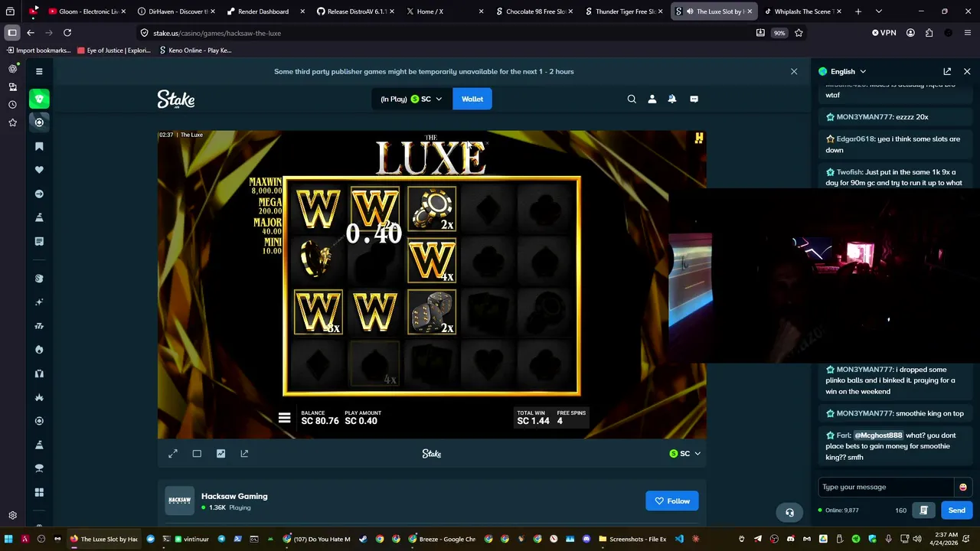The height and width of the screenshot is (551, 980).
Task: Open the Opera workspaces toggle icon
Action: 12,33
